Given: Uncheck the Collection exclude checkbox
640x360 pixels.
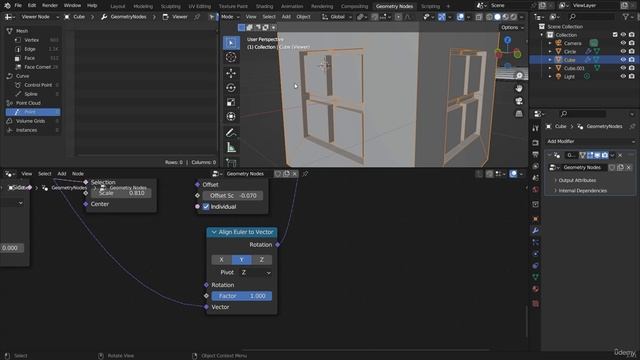Looking at the screenshot, I should point(615,35).
